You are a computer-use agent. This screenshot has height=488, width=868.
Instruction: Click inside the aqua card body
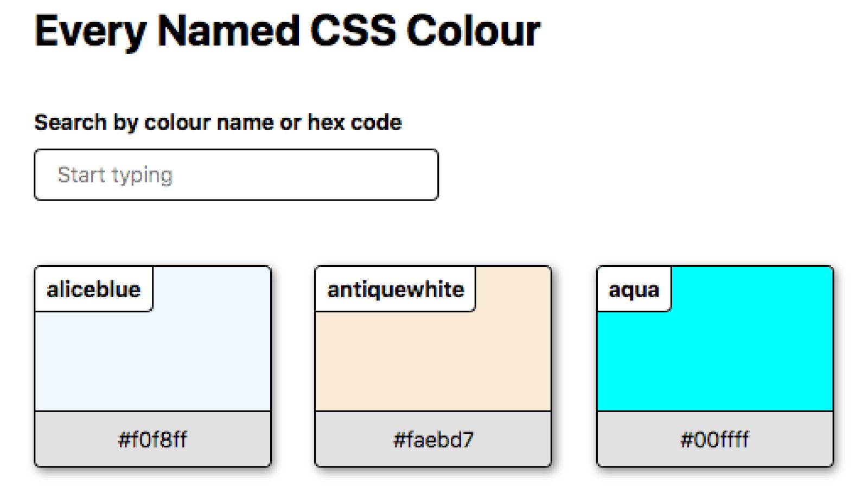coord(759,358)
